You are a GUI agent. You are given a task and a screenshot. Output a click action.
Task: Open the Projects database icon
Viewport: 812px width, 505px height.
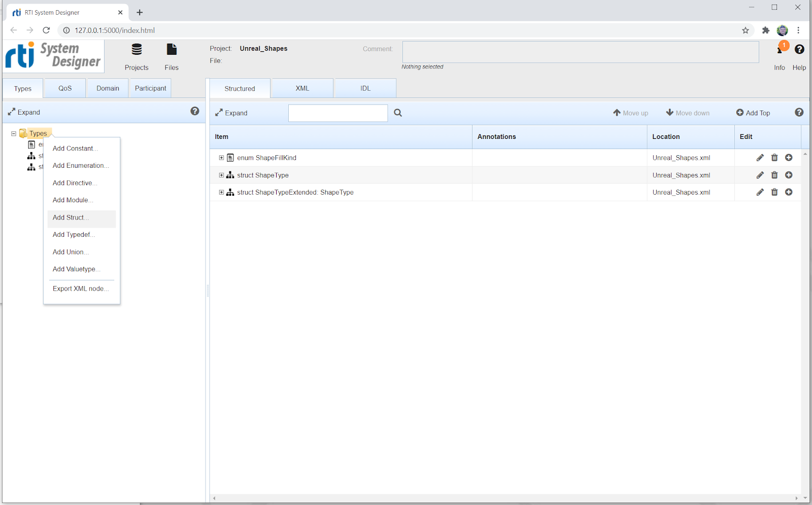click(x=137, y=50)
